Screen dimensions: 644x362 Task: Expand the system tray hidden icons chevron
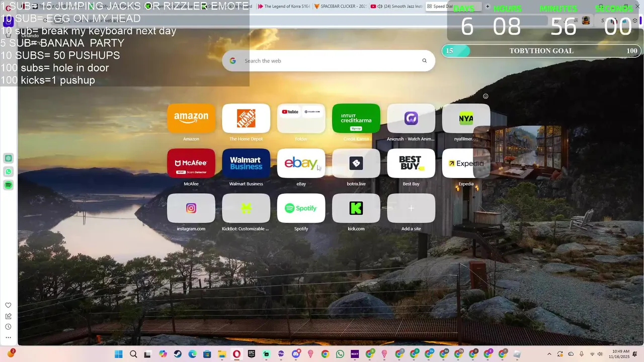(x=549, y=354)
